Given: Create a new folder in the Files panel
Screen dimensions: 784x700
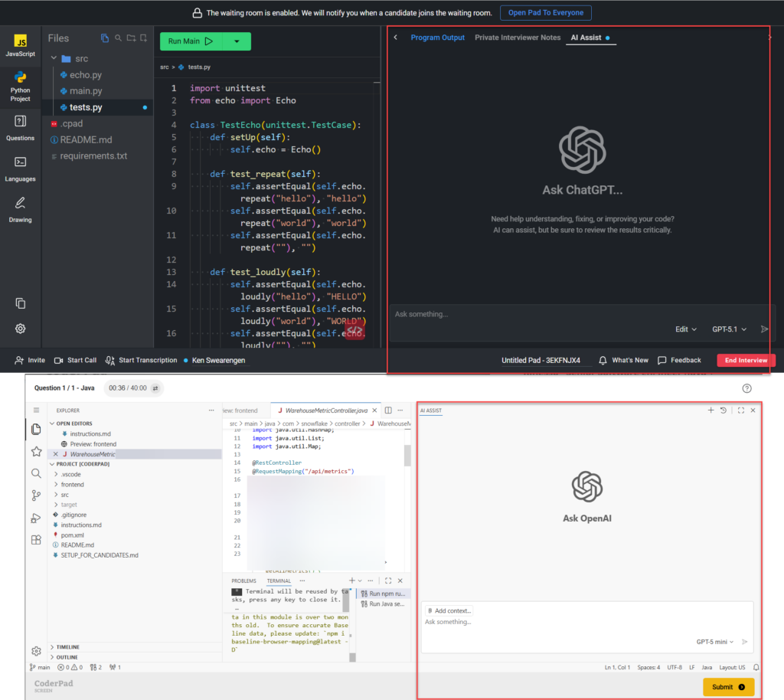Looking at the screenshot, I should (x=132, y=38).
